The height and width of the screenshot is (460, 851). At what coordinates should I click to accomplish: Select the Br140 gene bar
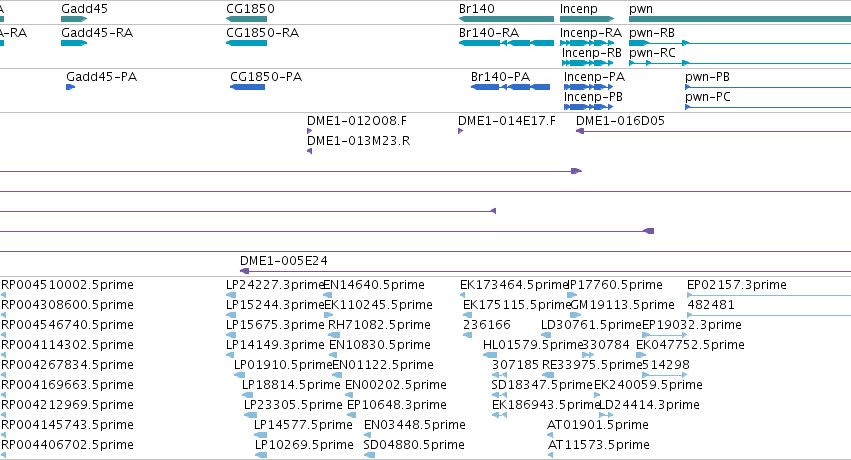click(506, 19)
